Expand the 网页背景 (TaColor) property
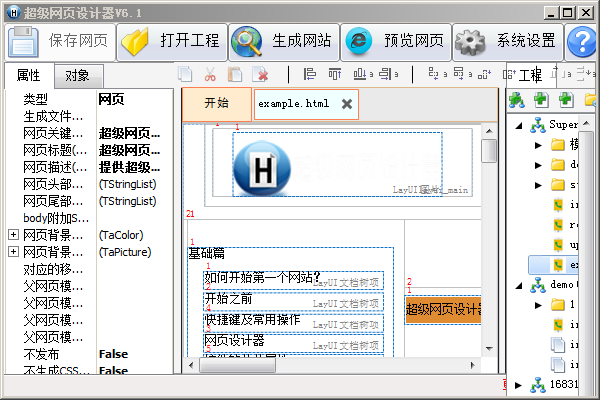This screenshot has height=400, width=600. tap(13, 235)
